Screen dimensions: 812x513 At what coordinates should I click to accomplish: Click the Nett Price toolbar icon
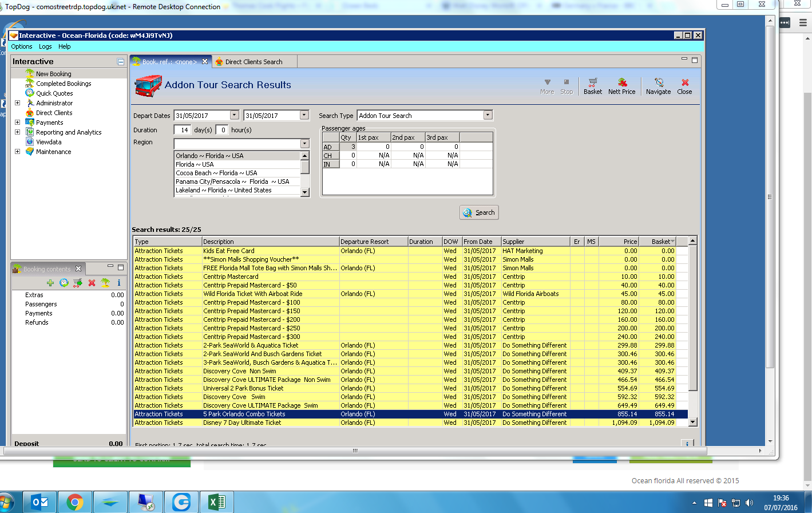click(621, 86)
